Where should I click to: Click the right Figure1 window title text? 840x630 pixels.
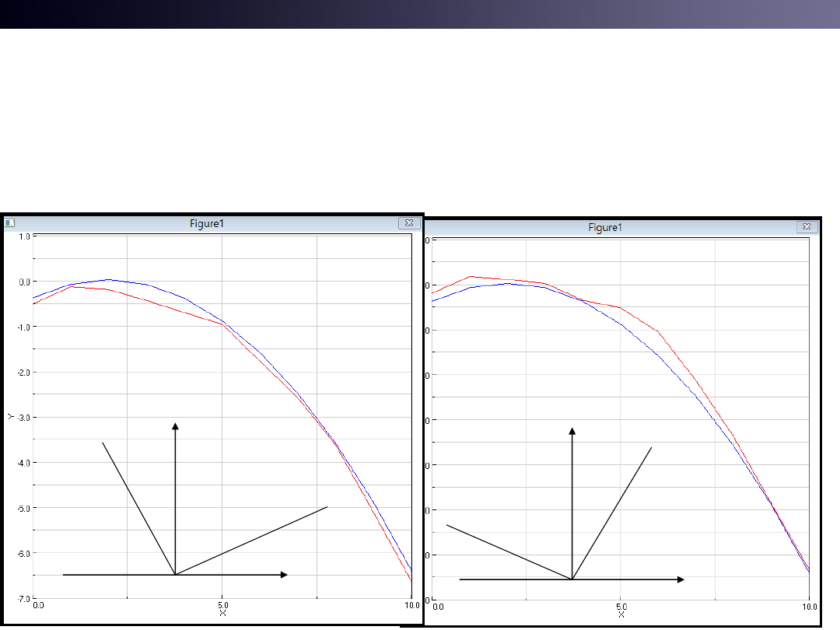605,227
